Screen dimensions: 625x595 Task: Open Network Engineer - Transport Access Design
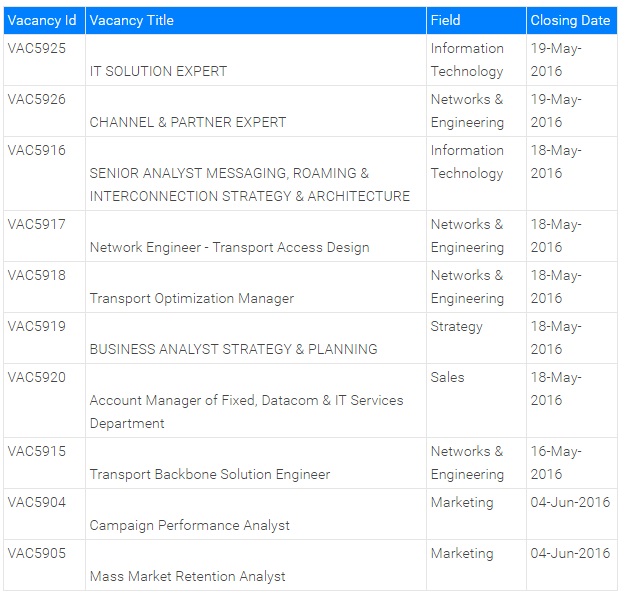pyautogui.click(x=230, y=247)
